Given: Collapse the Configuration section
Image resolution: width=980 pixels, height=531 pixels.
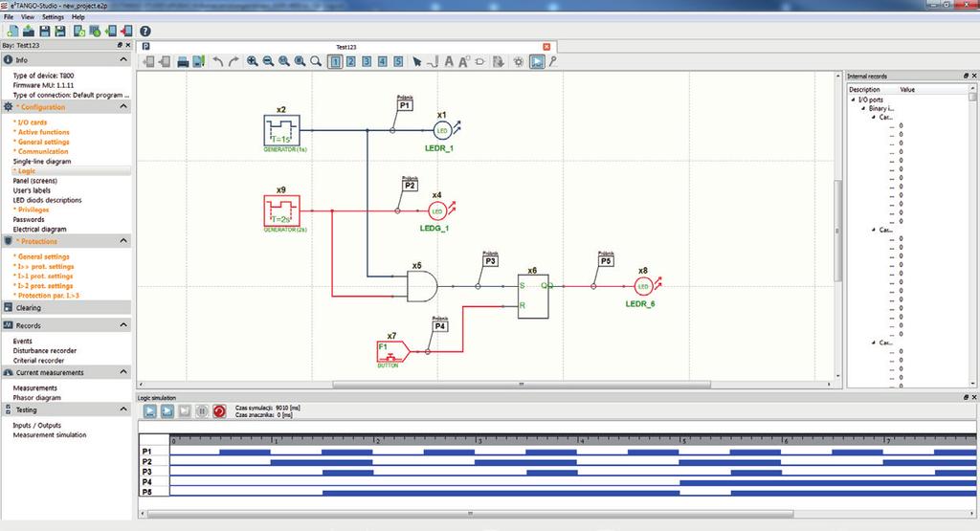Looking at the screenshot, I should 123,106.
